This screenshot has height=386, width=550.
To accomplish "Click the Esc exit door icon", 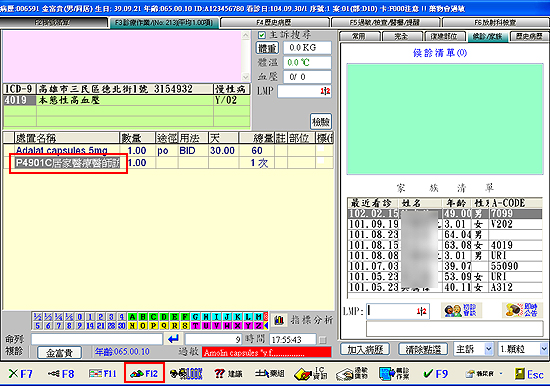I will tap(529, 374).
